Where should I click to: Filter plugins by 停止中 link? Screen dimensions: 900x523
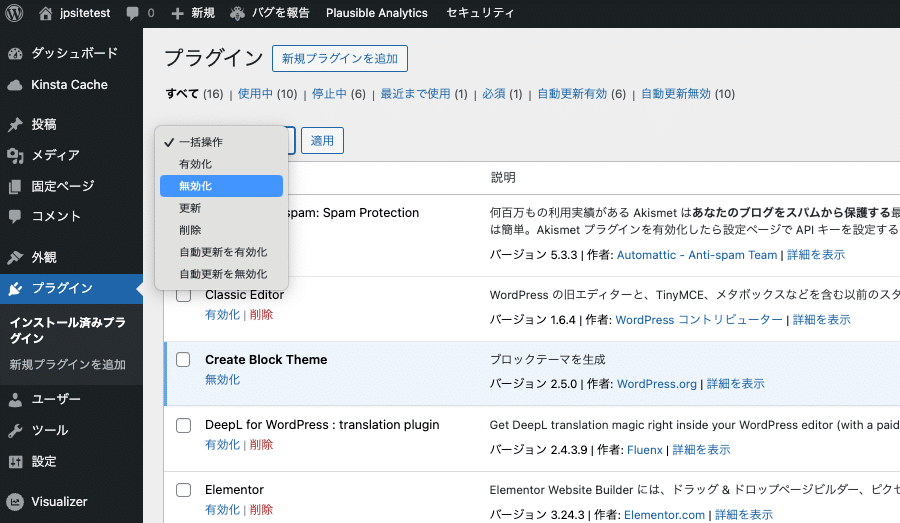click(329, 94)
